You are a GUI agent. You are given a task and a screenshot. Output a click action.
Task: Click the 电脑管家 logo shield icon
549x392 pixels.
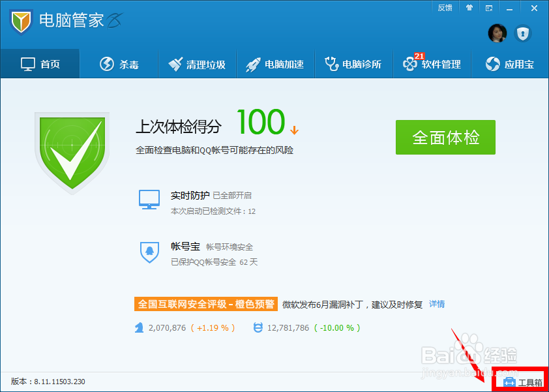21,22
